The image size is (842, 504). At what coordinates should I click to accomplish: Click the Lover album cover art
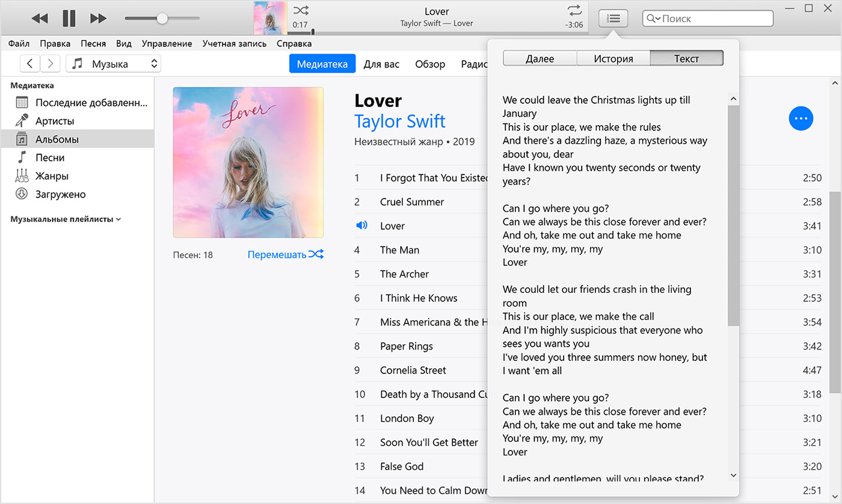[x=248, y=162]
